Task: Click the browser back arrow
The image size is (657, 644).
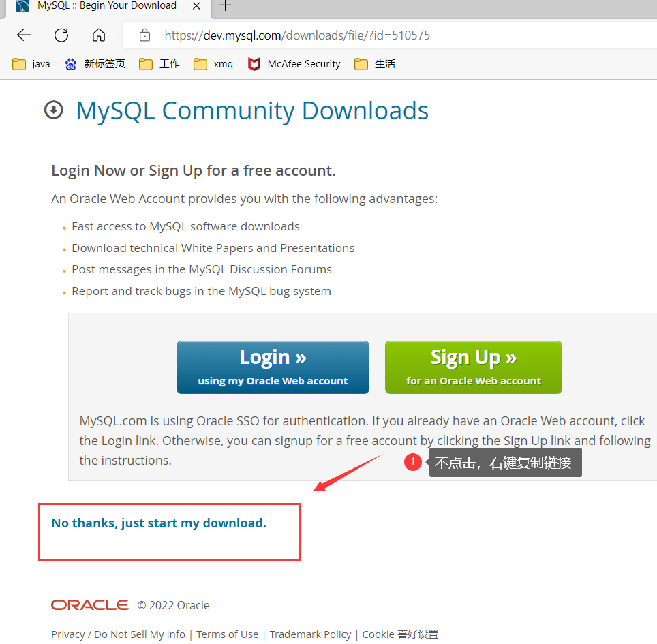Action: 24,35
